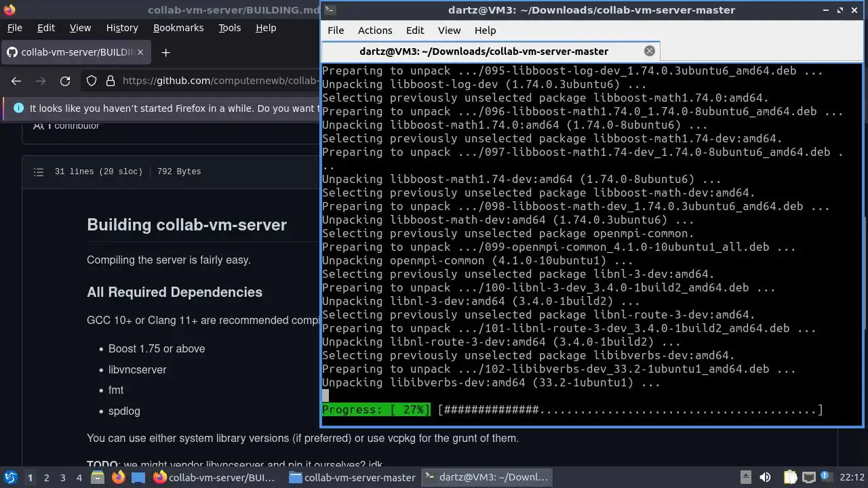Image resolution: width=868 pixels, height=488 pixels.
Task: Click the clock showing 22:12
Action: tap(852, 478)
